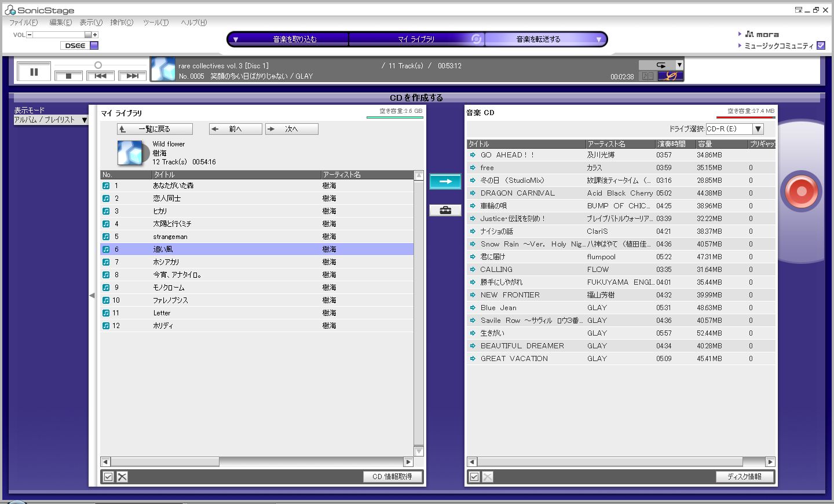
Task: Sort by the 容量 column header
Action: point(722,144)
